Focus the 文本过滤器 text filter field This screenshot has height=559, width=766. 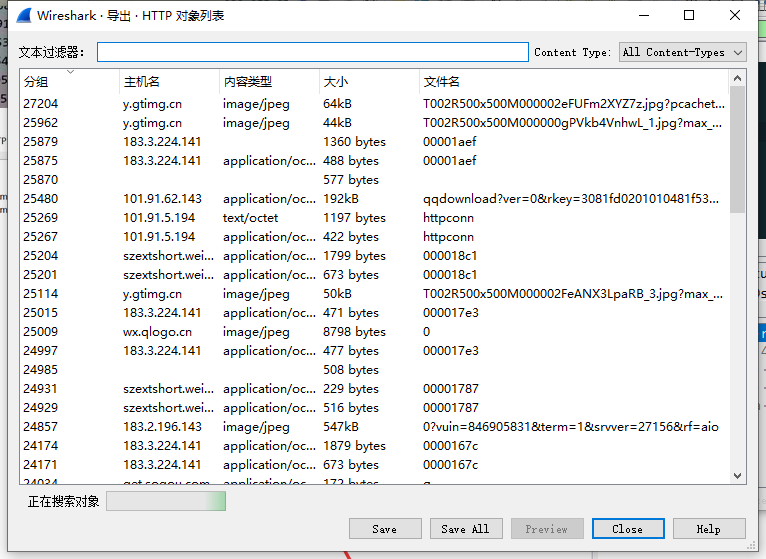tap(313, 52)
